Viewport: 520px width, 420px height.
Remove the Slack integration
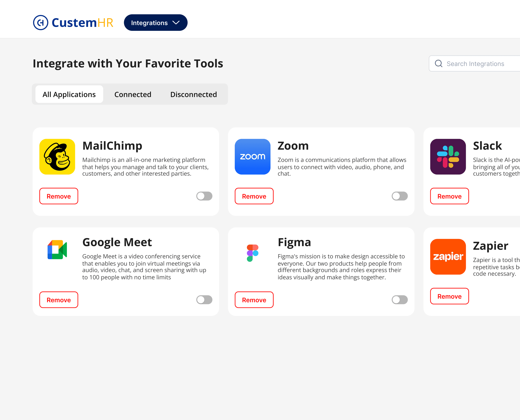point(449,196)
